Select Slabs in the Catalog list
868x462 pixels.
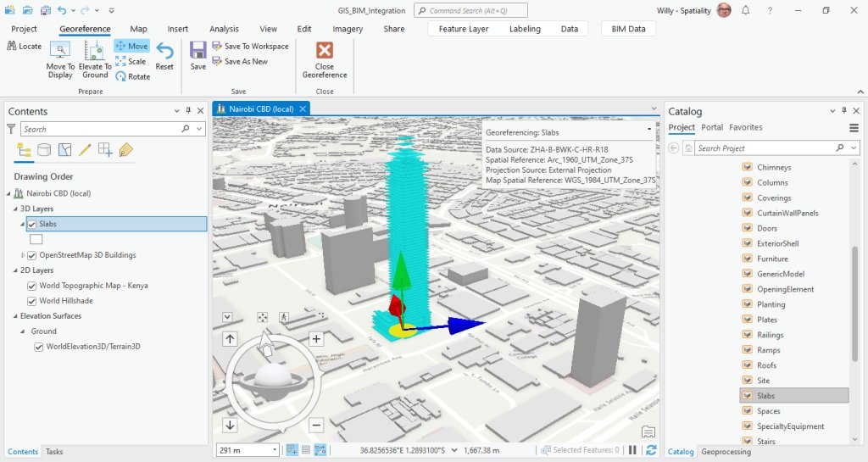click(793, 396)
